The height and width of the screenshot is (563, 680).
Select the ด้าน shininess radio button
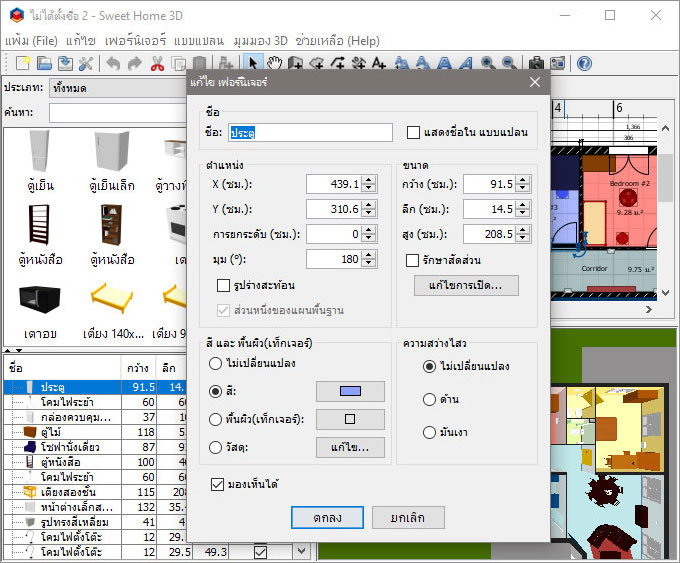(429, 399)
